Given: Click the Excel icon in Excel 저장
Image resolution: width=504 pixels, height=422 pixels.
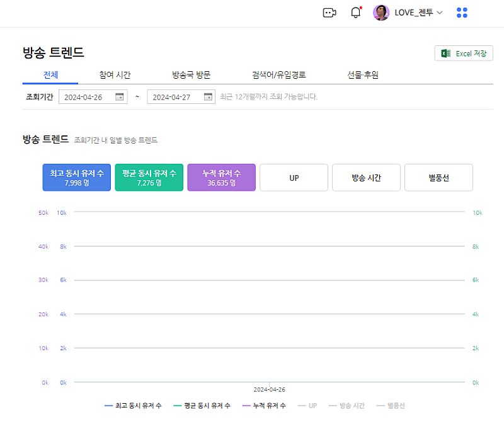Looking at the screenshot, I should point(446,54).
